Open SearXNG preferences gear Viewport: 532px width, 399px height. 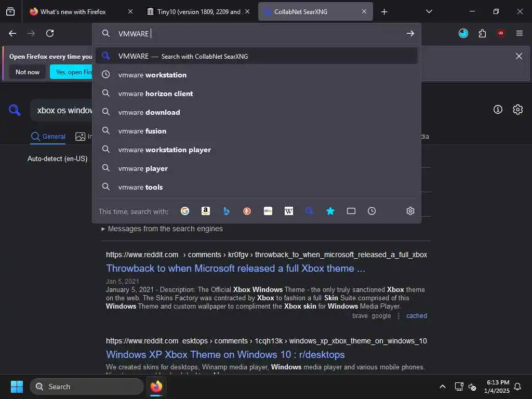click(x=518, y=109)
